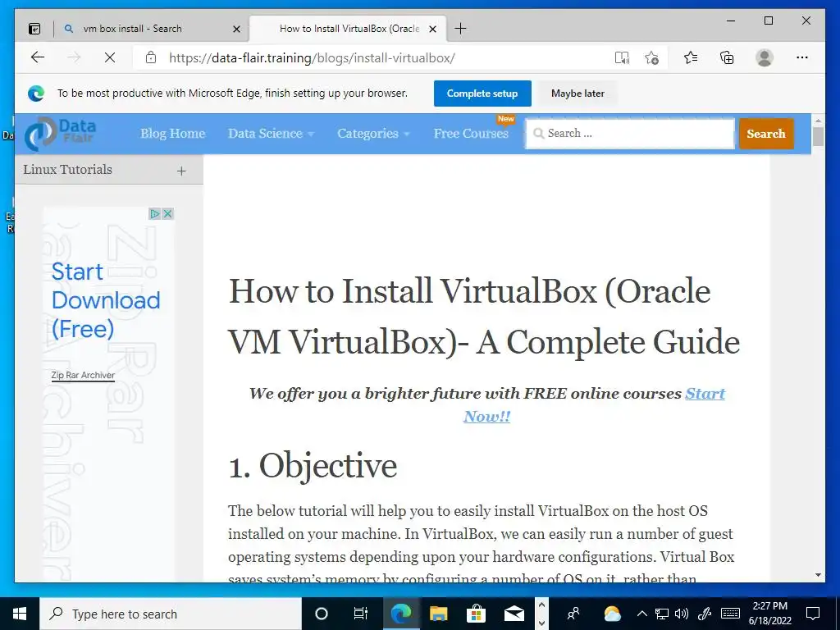Click scrollbar down arrow on page
This screenshot has height=630, width=840.
(818, 575)
